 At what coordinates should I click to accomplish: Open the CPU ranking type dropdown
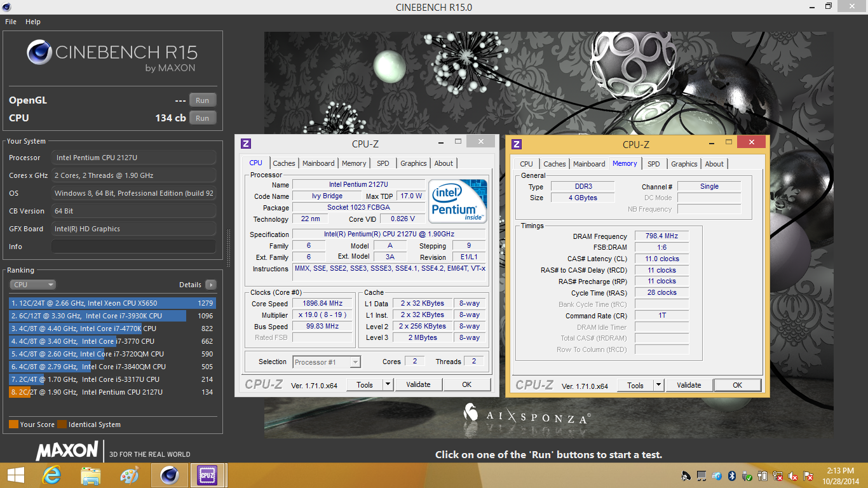pyautogui.click(x=32, y=285)
